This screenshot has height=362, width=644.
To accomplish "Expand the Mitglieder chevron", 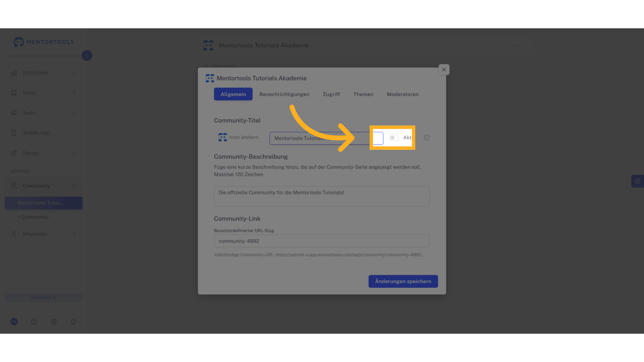I will tap(74, 234).
